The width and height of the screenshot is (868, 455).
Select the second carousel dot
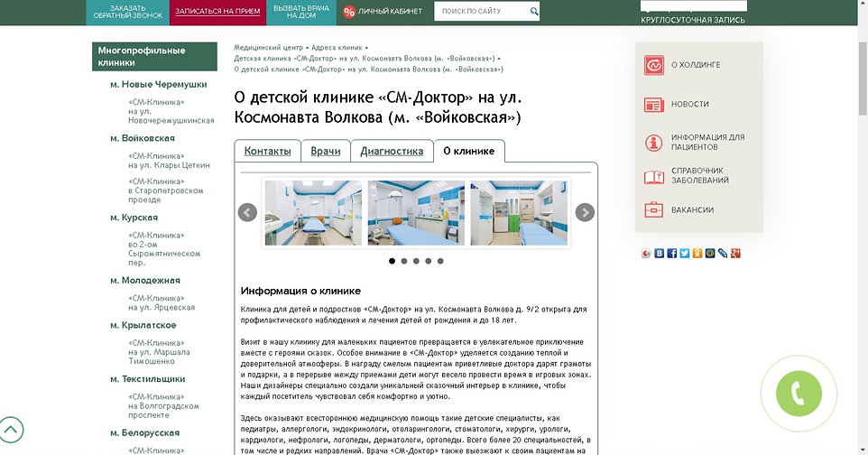(x=404, y=261)
